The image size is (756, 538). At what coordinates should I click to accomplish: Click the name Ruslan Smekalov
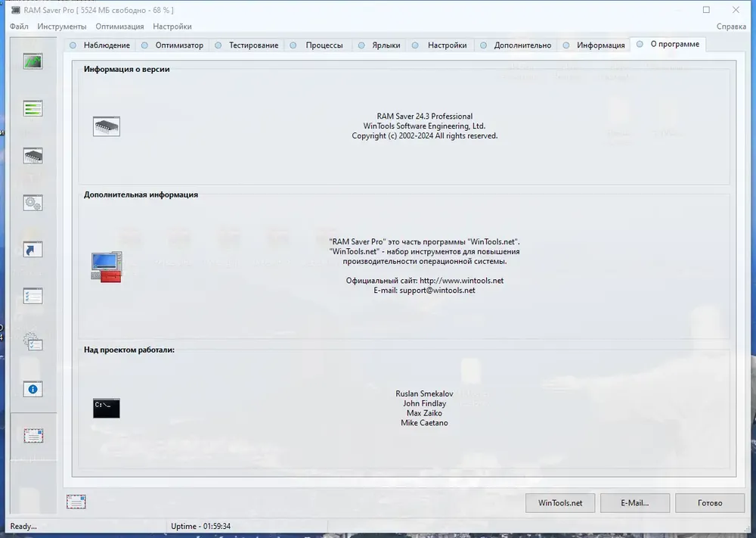(424, 393)
